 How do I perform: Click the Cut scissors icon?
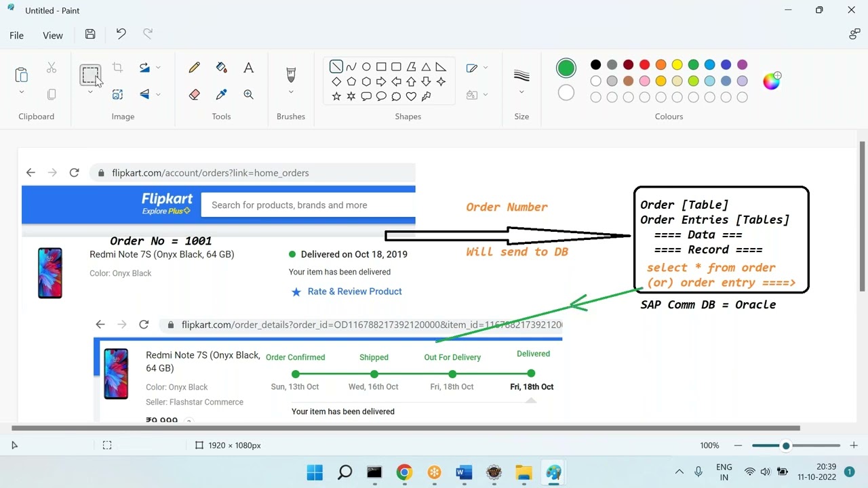coord(52,68)
